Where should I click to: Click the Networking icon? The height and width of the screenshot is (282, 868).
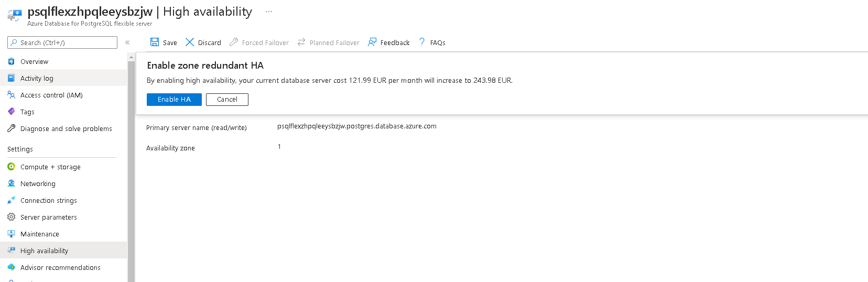click(x=11, y=183)
